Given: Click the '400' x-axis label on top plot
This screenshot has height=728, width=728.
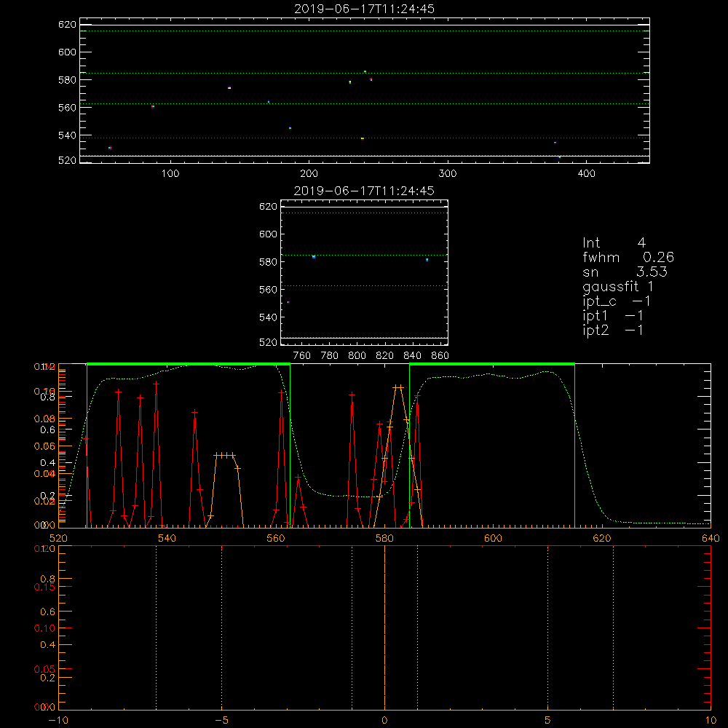Looking at the screenshot, I should pos(586,174).
